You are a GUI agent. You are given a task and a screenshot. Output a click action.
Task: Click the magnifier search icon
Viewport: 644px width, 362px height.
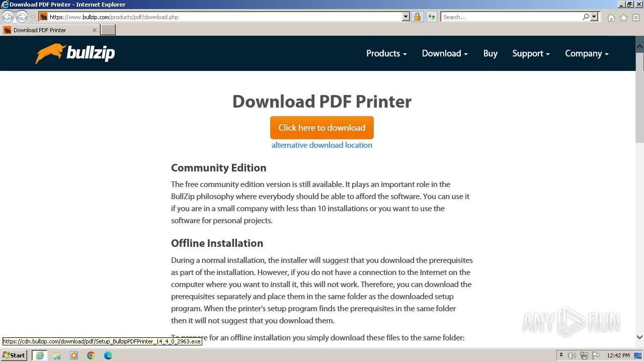[586, 17]
